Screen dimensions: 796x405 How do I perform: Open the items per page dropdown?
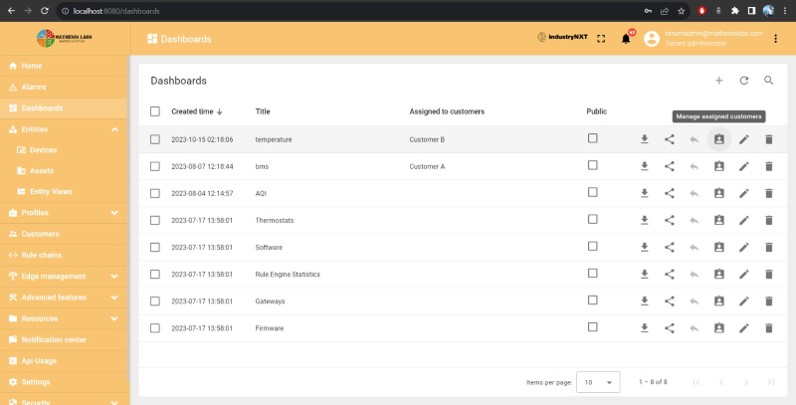tap(598, 382)
